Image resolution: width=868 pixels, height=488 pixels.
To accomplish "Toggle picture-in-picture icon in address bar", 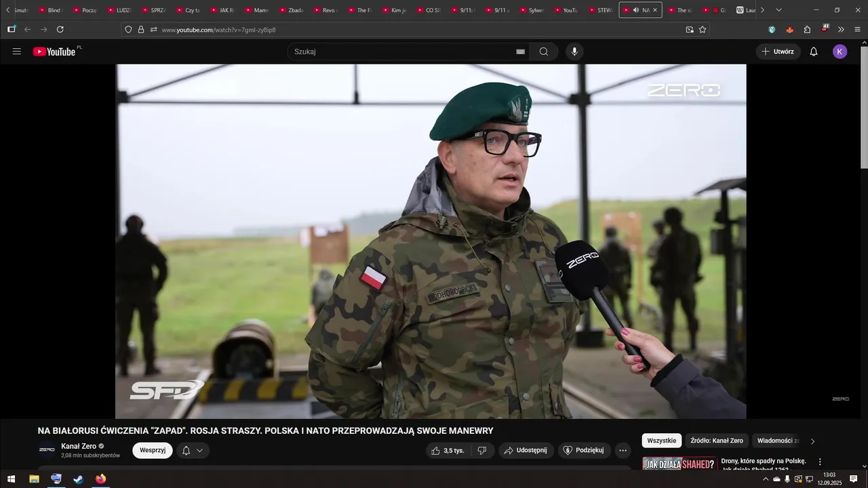I will (x=690, y=30).
